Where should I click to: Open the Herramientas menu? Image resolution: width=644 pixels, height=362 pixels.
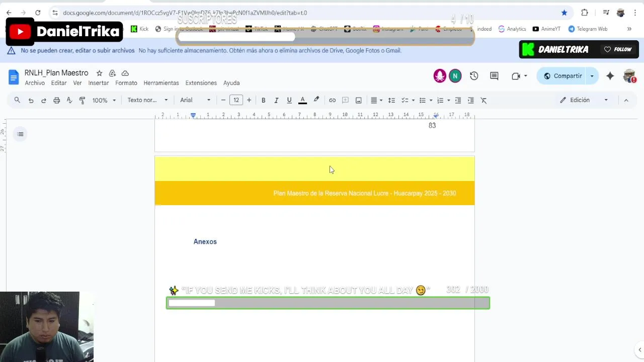[x=161, y=83]
